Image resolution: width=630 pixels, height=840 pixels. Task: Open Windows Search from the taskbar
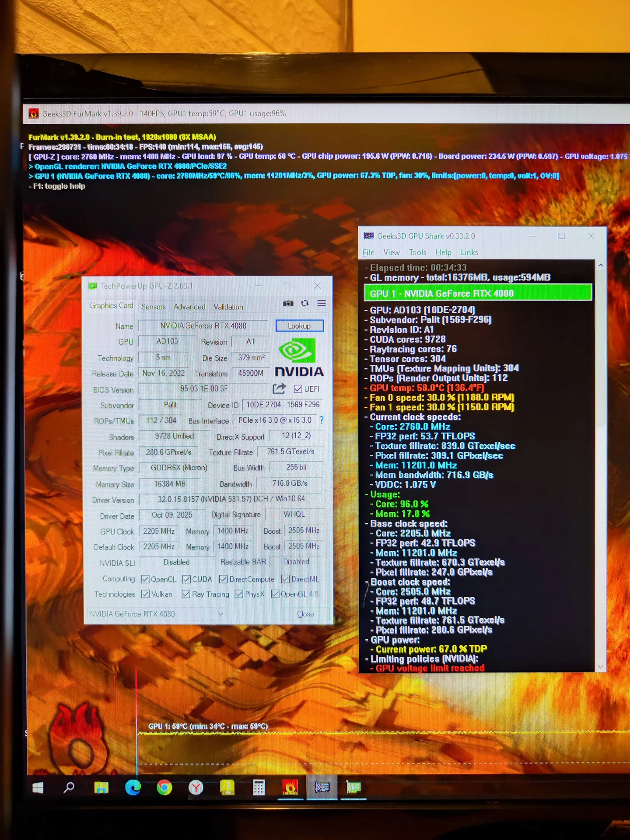69,788
